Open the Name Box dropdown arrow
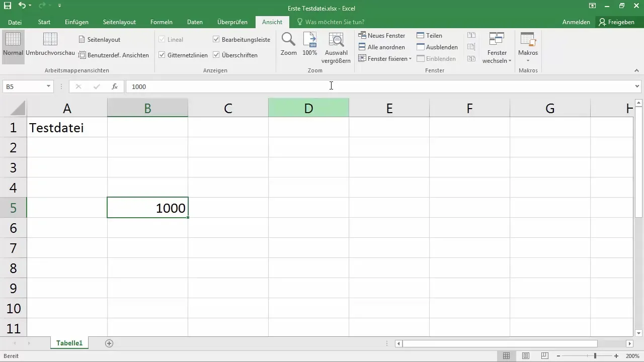 point(48,86)
